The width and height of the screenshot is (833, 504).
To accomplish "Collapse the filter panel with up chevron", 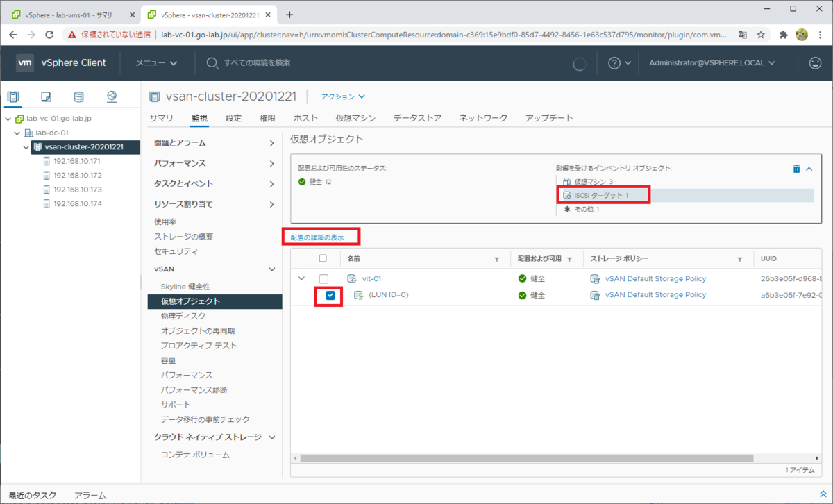I will 809,169.
